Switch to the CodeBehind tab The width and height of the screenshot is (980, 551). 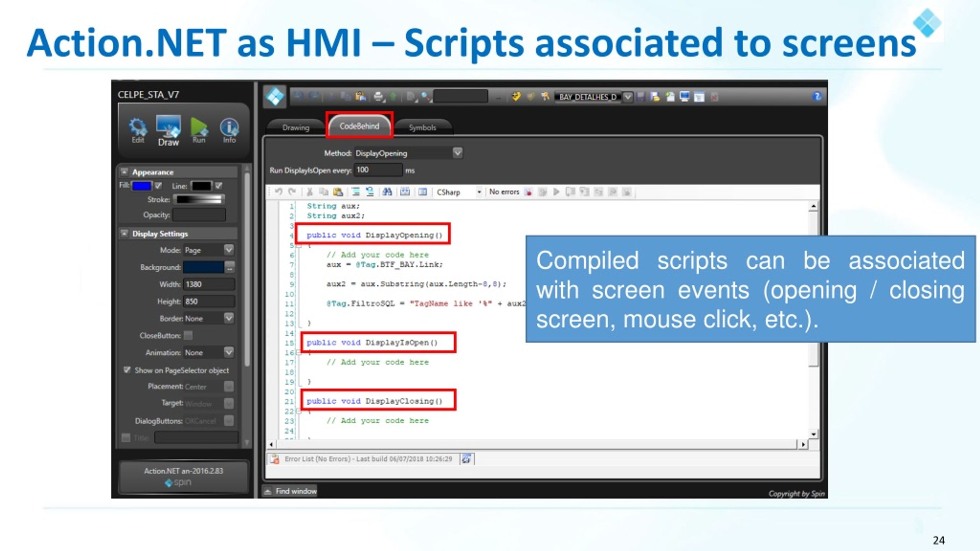pos(359,126)
